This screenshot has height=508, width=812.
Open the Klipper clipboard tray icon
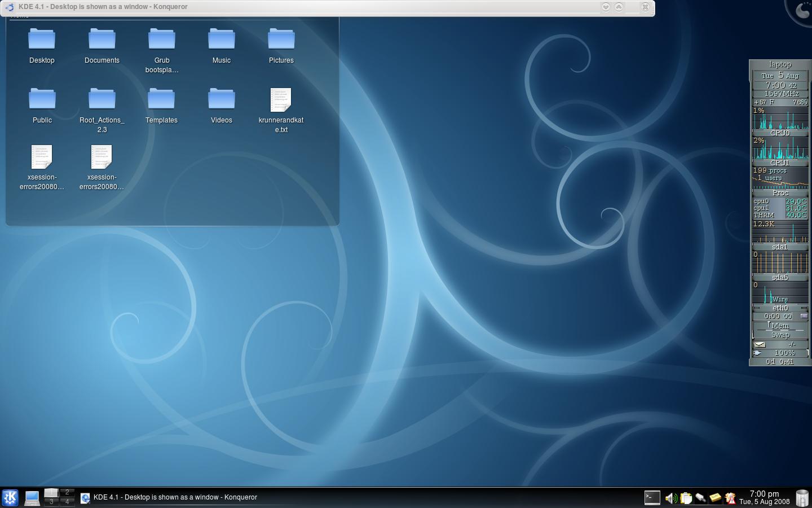point(686,498)
